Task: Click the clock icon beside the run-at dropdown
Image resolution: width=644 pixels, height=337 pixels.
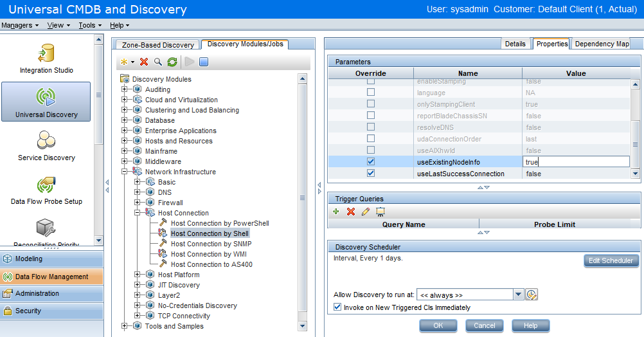Action: (532, 295)
